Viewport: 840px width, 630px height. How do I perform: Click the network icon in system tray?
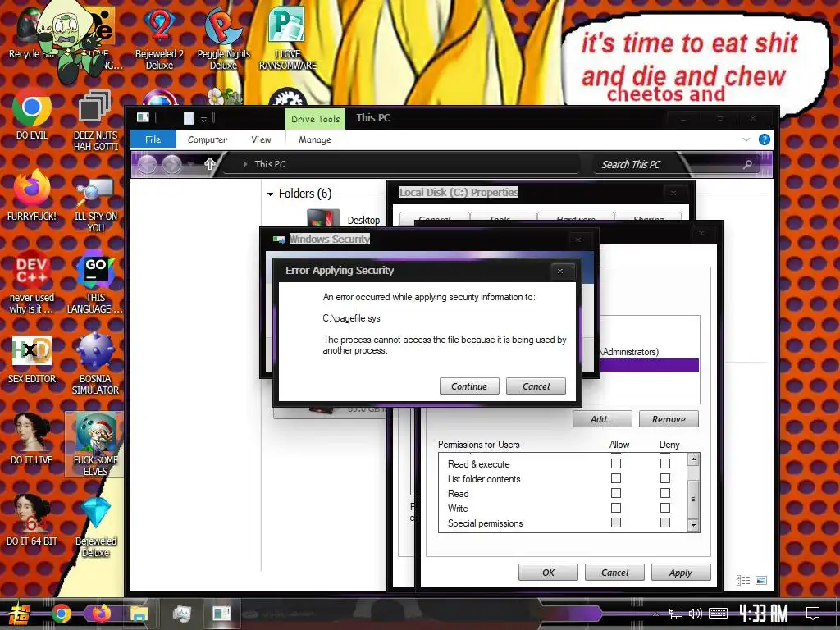point(676,614)
